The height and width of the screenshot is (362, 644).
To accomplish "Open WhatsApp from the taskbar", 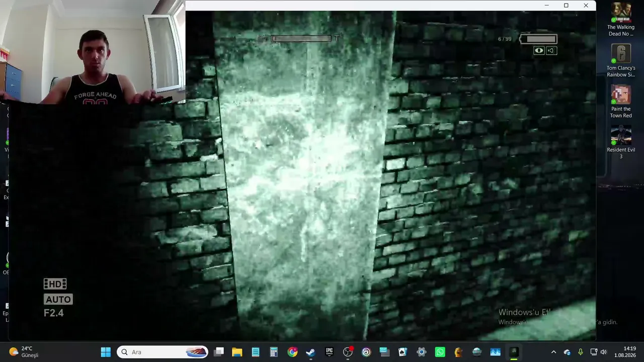I will click(x=440, y=352).
